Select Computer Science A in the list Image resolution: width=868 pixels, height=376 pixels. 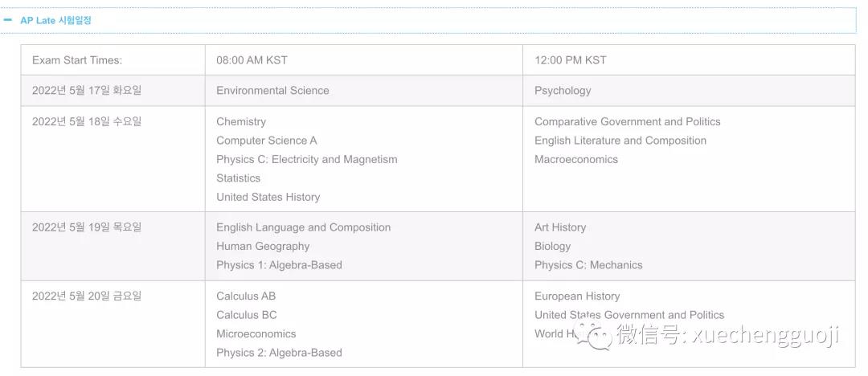click(267, 140)
